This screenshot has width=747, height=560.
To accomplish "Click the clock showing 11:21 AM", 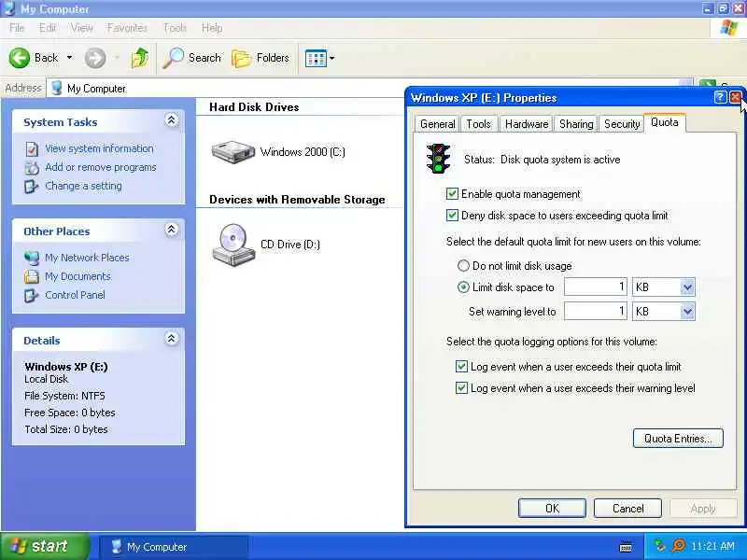I will (x=712, y=546).
